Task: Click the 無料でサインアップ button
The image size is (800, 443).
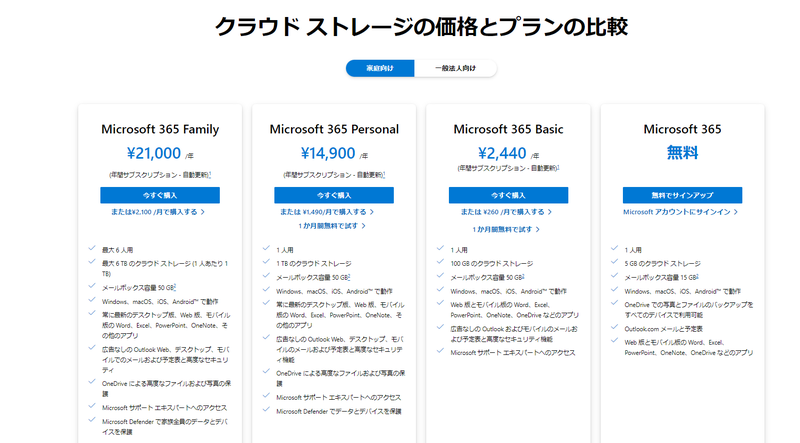Action: pyautogui.click(x=682, y=195)
